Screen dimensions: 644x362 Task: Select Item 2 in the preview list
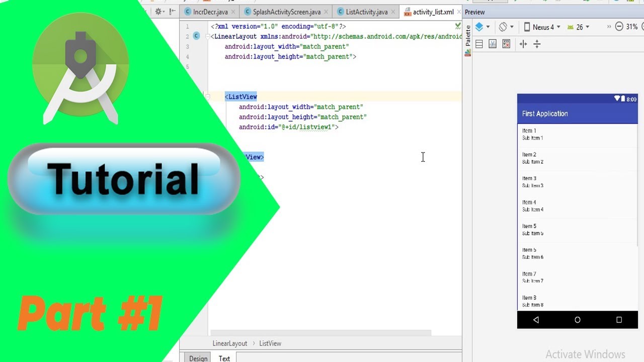tap(578, 158)
